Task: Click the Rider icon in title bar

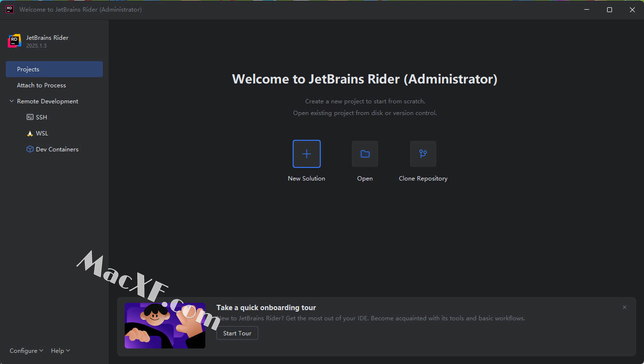Action: pos(10,9)
